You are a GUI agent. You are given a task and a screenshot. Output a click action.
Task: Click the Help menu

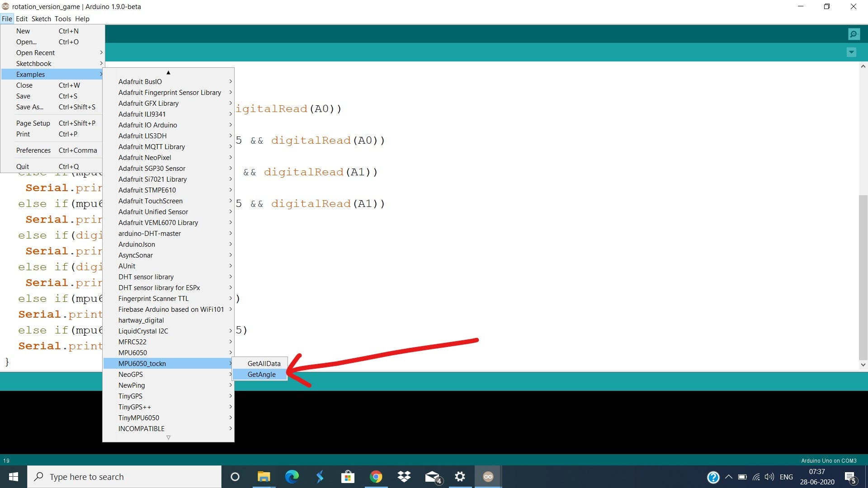point(83,19)
